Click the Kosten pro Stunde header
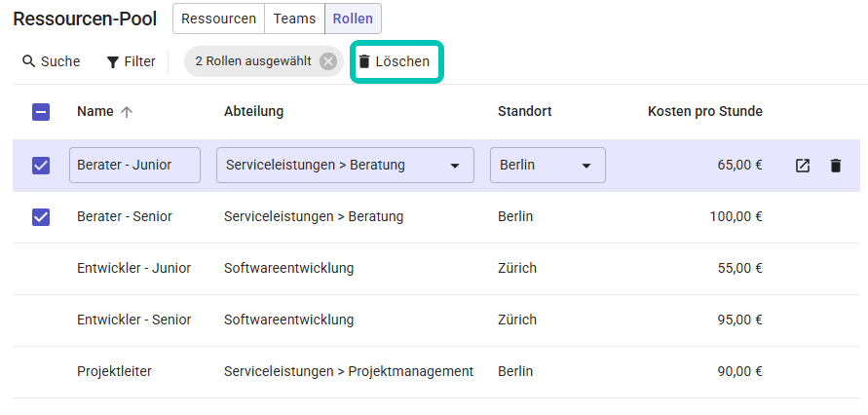Image resolution: width=868 pixels, height=415 pixels. [x=705, y=112]
